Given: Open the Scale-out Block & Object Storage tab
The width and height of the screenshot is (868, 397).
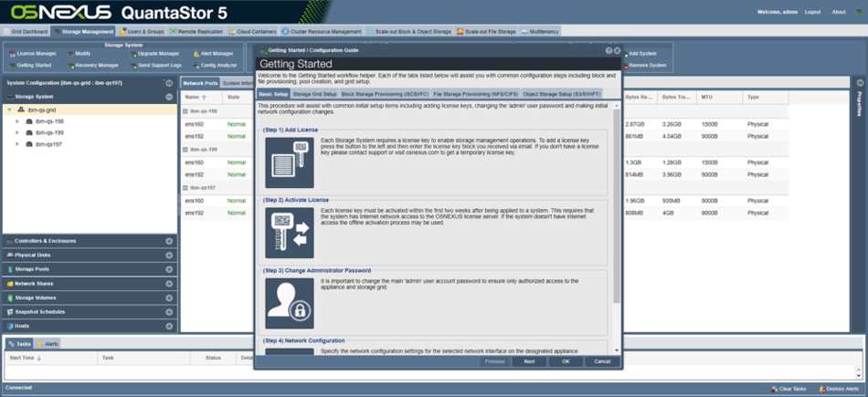Looking at the screenshot, I should [409, 32].
